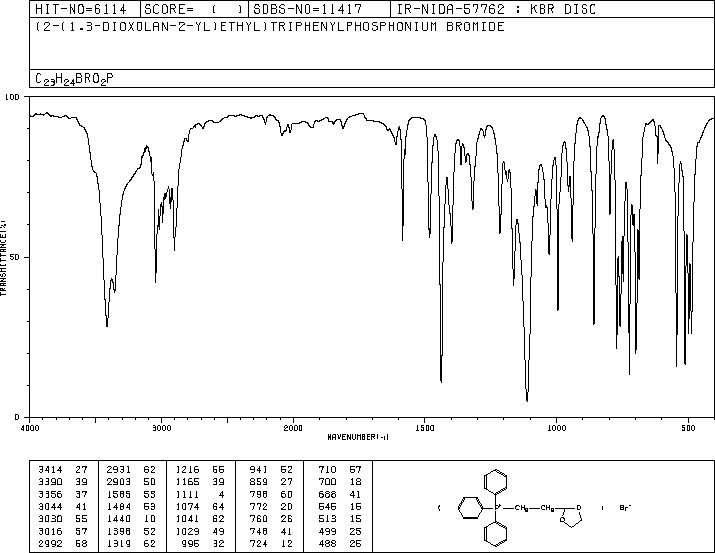The width and height of the screenshot is (715, 553).
Task: Highlight the 700 table cell
Action: tap(327, 481)
